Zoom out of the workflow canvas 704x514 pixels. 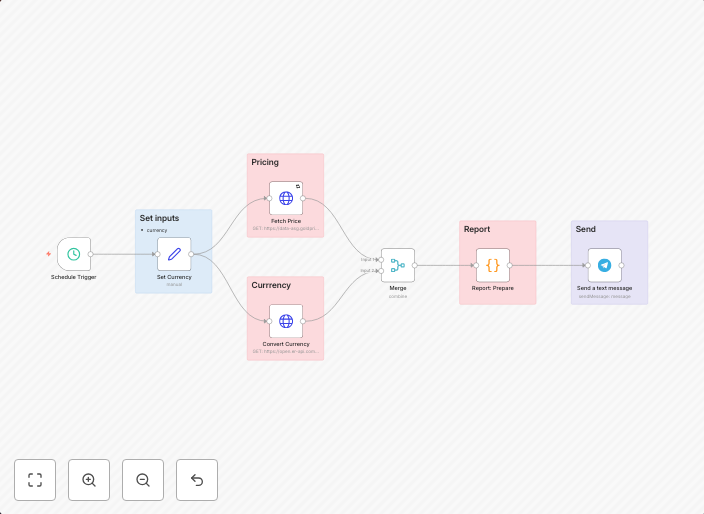(x=143, y=480)
